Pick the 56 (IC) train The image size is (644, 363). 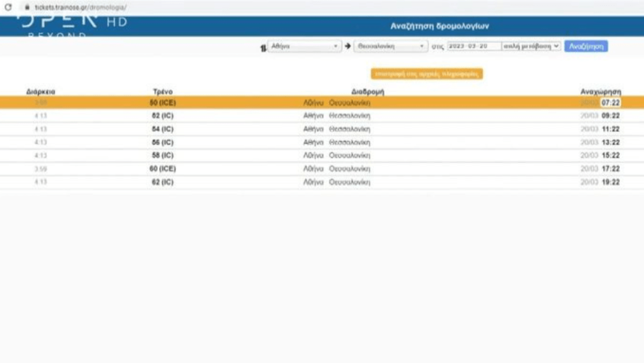coord(163,142)
